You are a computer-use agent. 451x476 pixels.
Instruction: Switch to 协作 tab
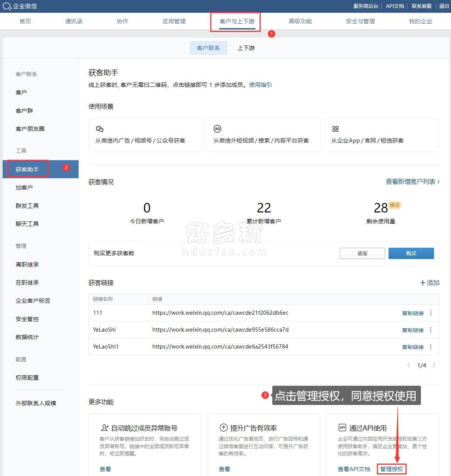(x=123, y=21)
